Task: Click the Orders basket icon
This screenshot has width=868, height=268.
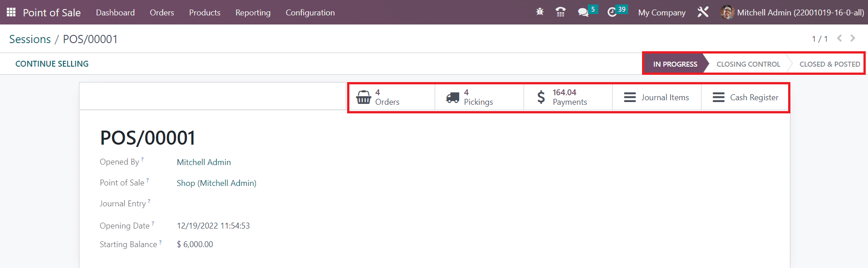Action: point(363,97)
